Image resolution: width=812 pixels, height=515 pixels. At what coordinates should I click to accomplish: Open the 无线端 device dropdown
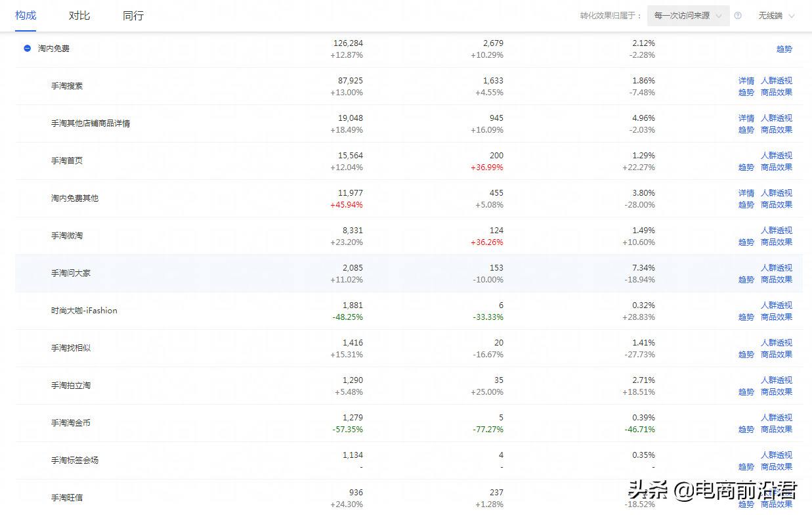(776, 16)
